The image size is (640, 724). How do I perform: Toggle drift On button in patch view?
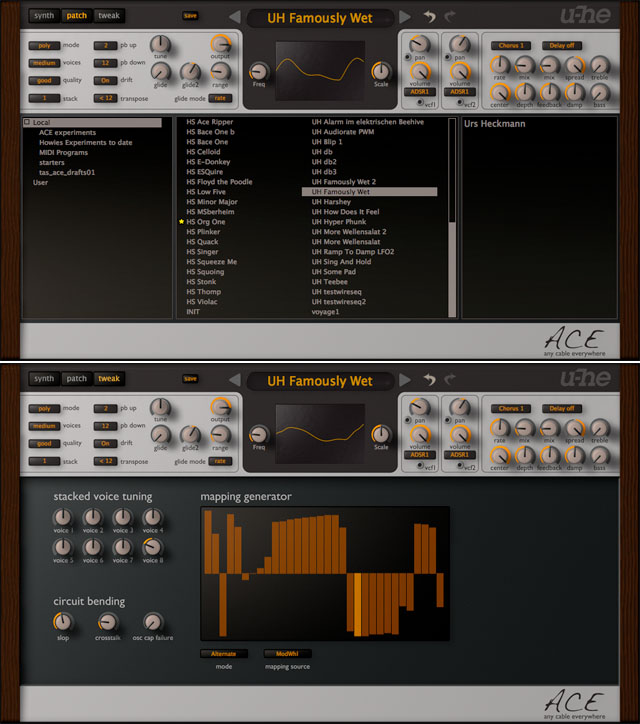105,80
